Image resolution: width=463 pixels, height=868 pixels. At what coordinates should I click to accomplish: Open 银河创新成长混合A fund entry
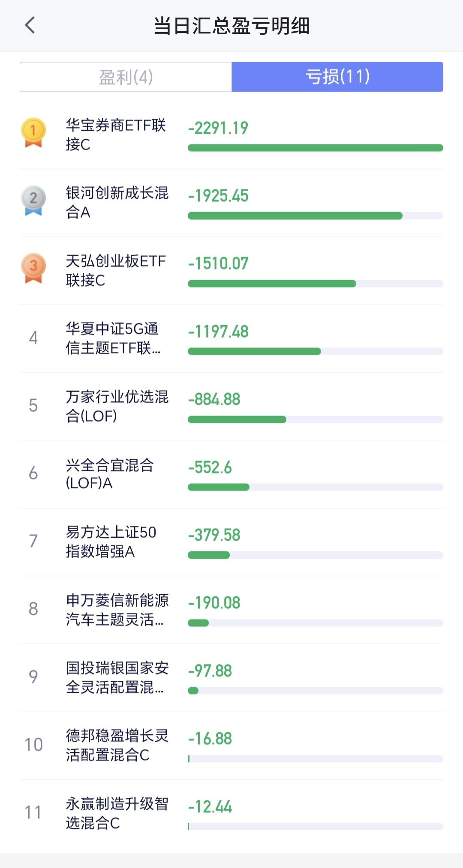(x=117, y=202)
